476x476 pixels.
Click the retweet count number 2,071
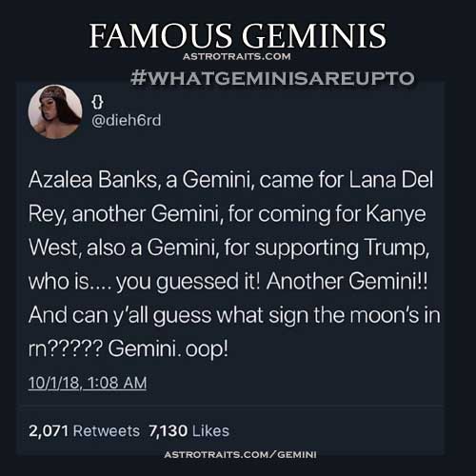[49, 431]
